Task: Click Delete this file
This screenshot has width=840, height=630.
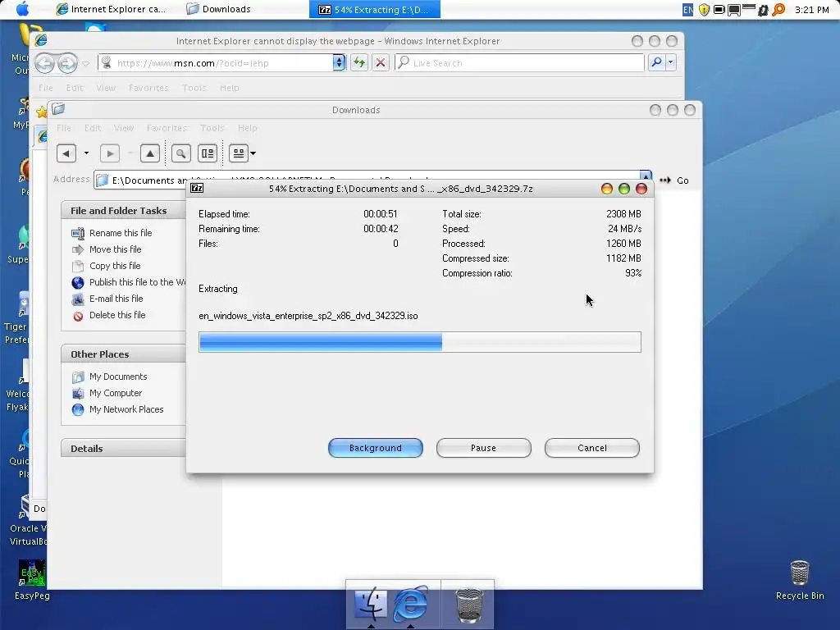Action: point(117,316)
